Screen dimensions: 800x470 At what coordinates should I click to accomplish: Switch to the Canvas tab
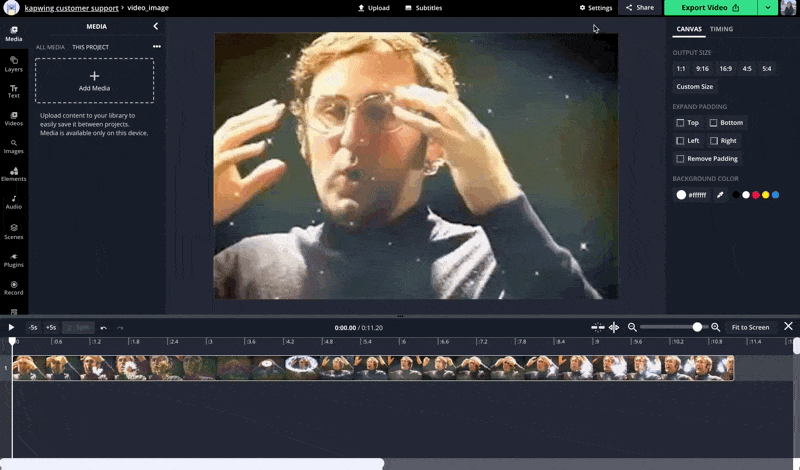(x=689, y=29)
